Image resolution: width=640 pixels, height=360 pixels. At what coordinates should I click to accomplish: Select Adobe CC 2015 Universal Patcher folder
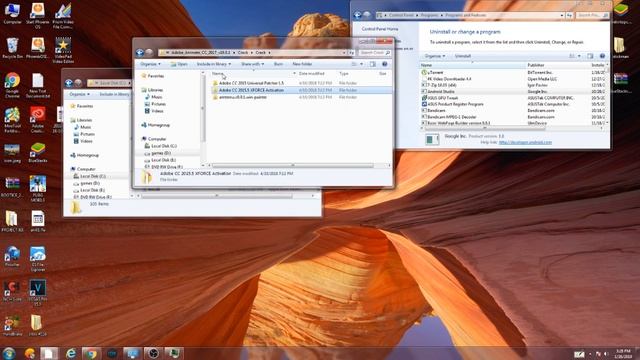point(251,83)
